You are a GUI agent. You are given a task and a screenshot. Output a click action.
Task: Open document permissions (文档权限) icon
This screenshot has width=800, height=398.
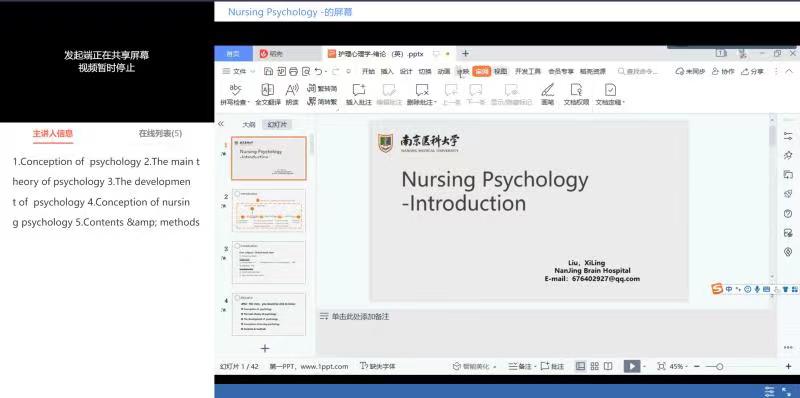(577, 90)
